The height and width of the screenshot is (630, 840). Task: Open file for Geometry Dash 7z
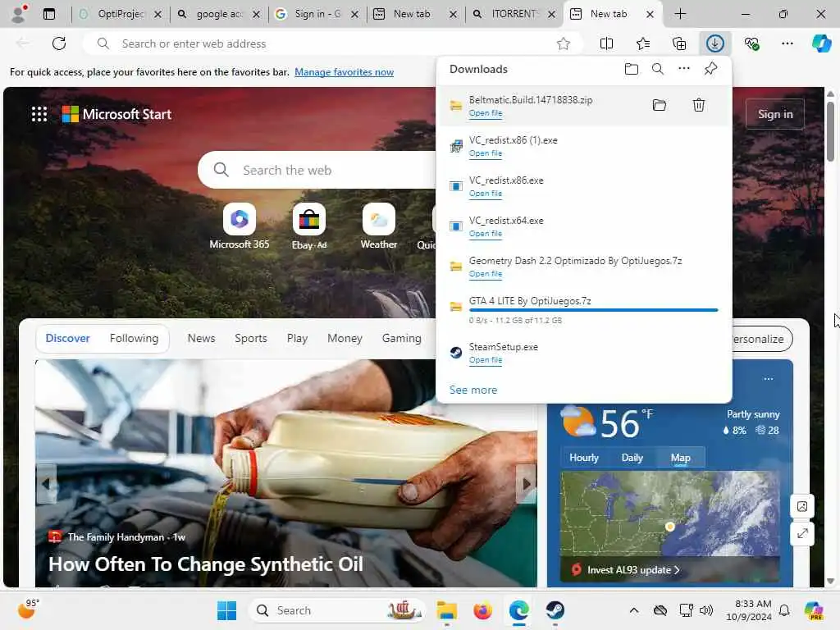click(x=486, y=274)
